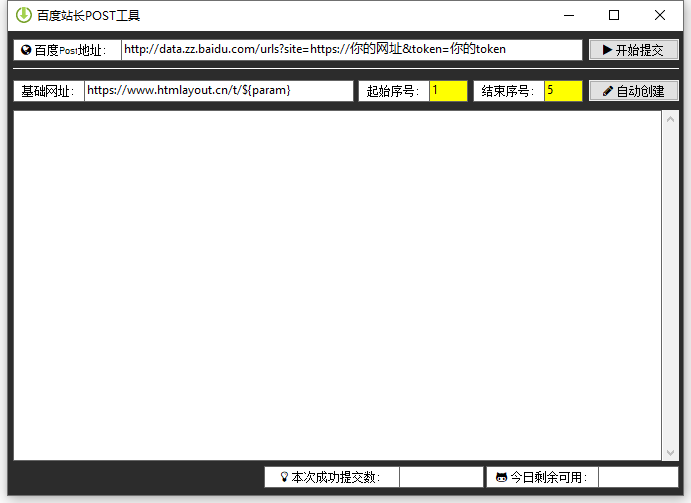Viewport: 691px width, 503px height.
Task: Click the 今日剩余可用 value box
Action: (x=638, y=477)
